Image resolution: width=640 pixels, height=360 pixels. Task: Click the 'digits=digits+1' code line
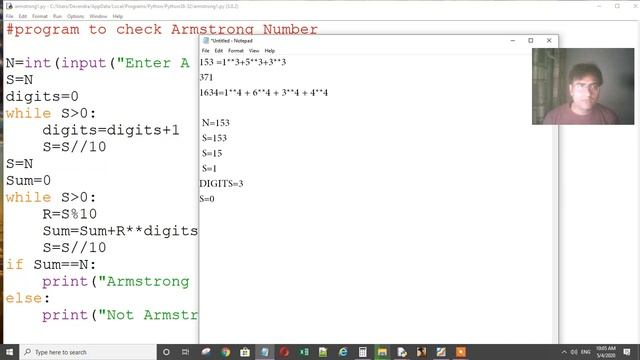pyautogui.click(x=111, y=130)
